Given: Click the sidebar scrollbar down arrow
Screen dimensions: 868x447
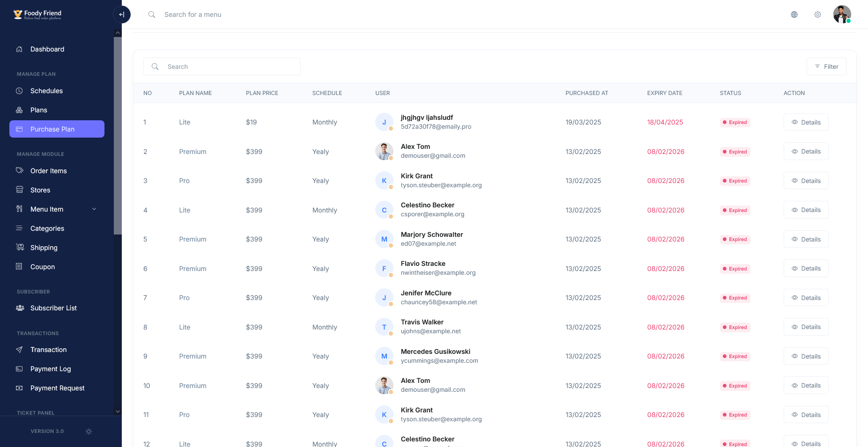Looking at the screenshot, I should tap(118, 411).
